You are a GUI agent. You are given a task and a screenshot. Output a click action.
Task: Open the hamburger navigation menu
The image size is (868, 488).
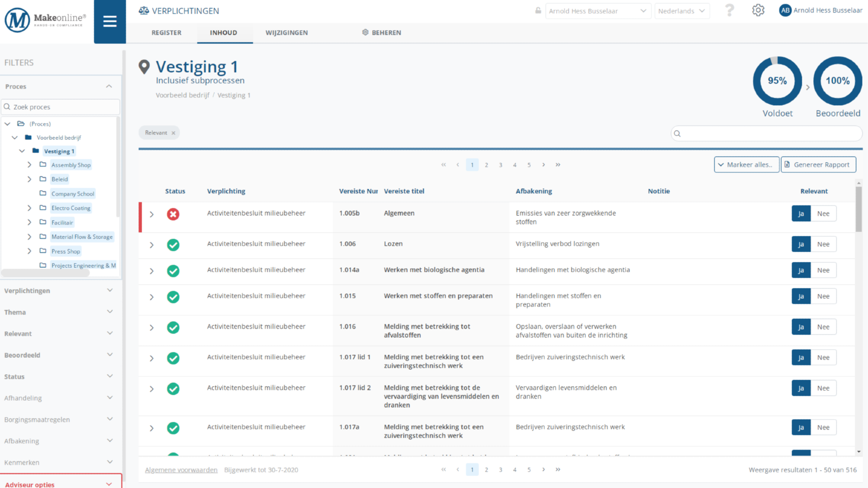click(x=110, y=22)
